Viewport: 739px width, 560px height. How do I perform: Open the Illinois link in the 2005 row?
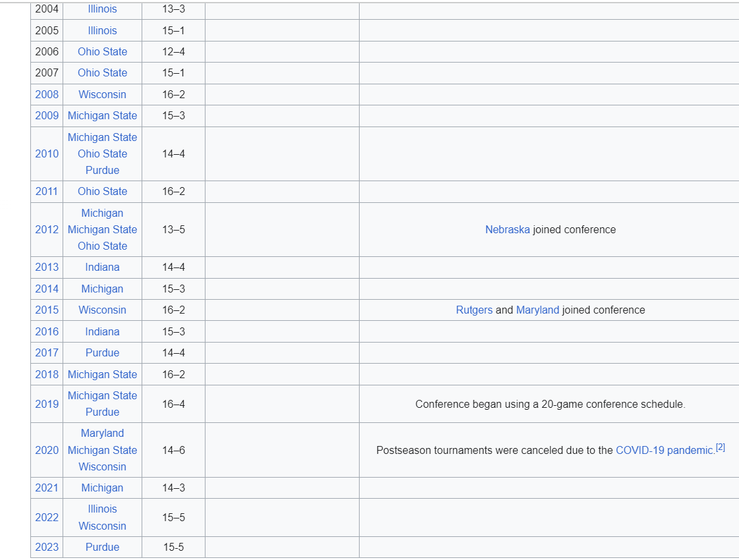[102, 31]
